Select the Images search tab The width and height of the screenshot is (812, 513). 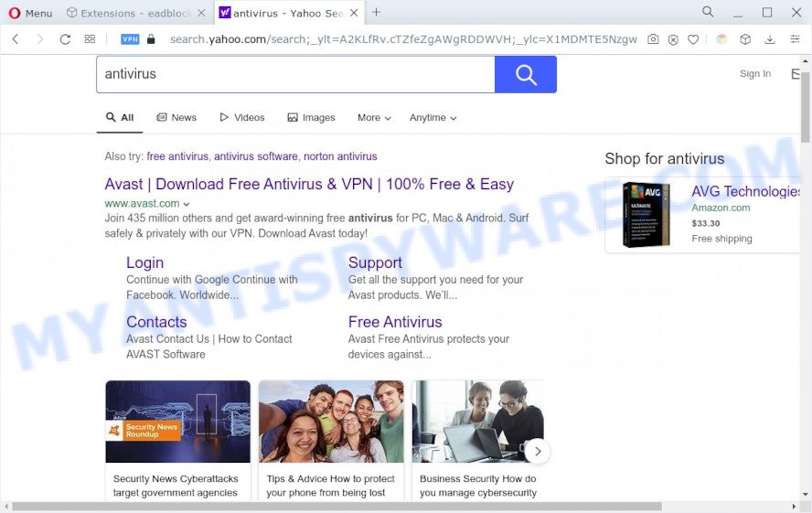pos(311,118)
